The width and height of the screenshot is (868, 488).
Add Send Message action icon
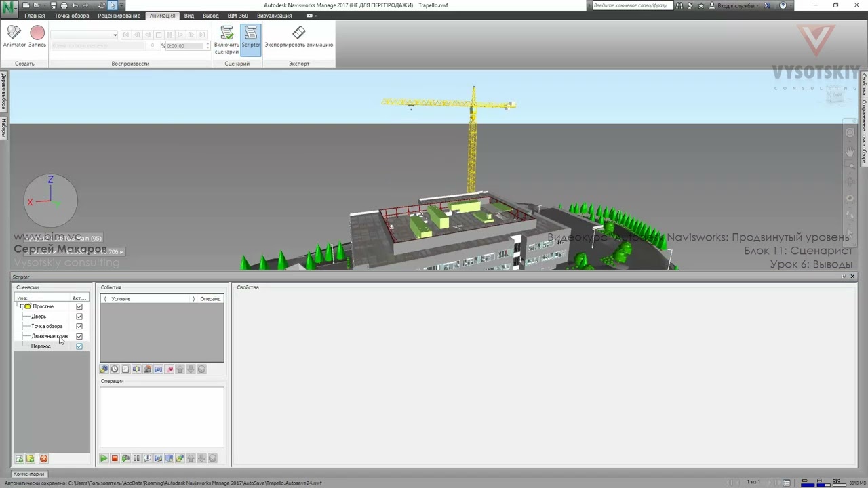147,458
